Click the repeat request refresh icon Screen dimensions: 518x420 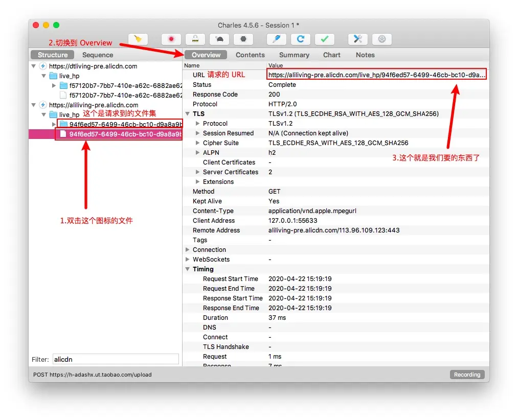[x=301, y=39]
